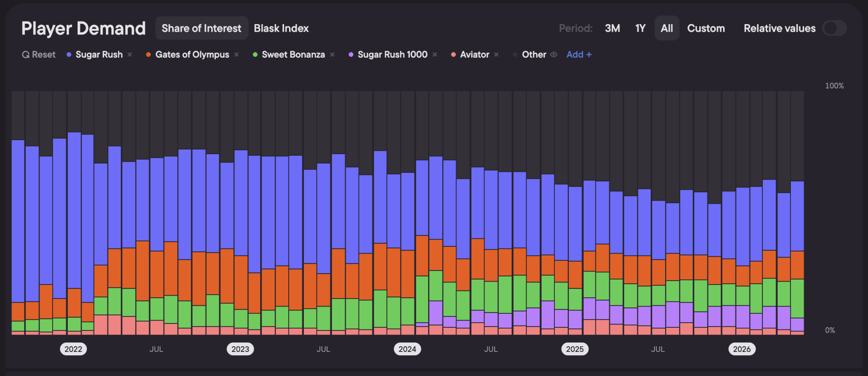The image size is (868, 376).
Task: Click the Sugar Rush 1000 color dot
Action: point(351,55)
